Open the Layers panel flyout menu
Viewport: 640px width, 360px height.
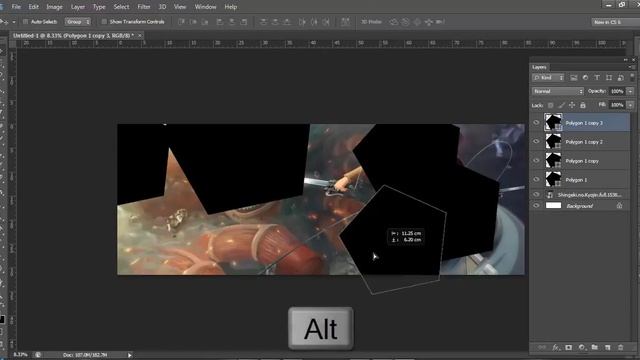click(x=631, y=67)
